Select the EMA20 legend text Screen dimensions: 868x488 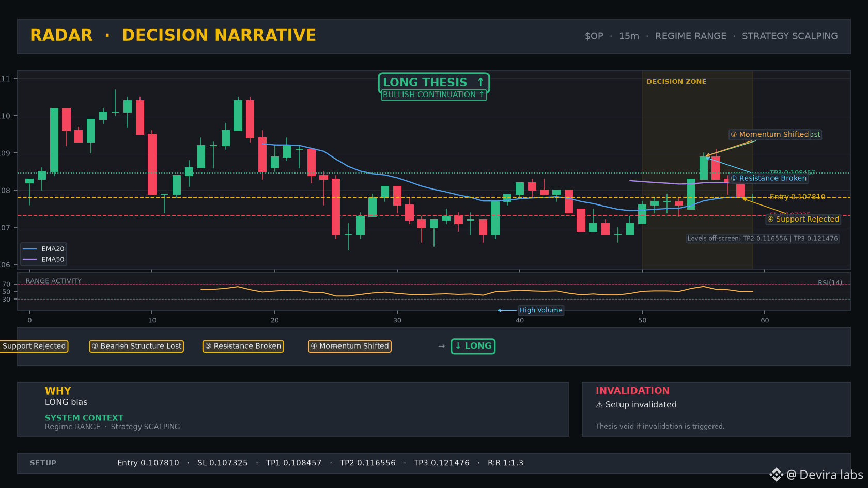click(x=53, y=249)
